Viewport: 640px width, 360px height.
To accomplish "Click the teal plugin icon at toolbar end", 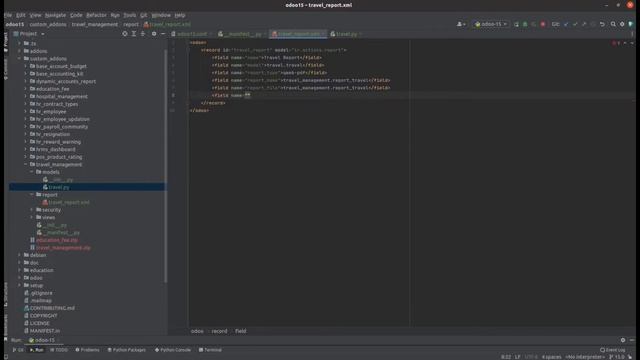I will 631,24.
